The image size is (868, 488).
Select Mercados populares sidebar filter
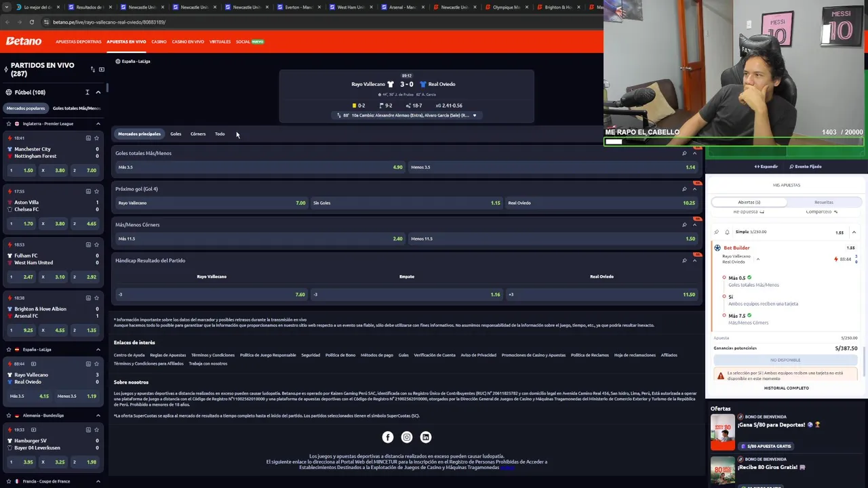[26, 108]
